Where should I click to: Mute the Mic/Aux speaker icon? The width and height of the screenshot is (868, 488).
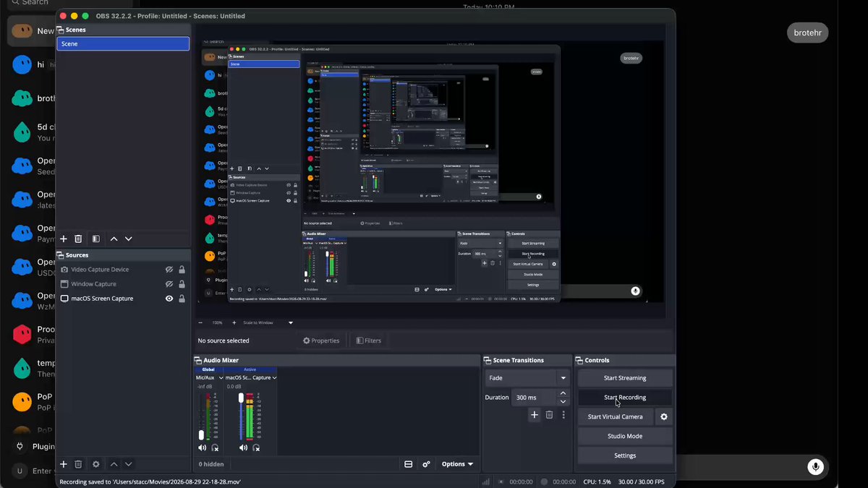pos(202,448)
